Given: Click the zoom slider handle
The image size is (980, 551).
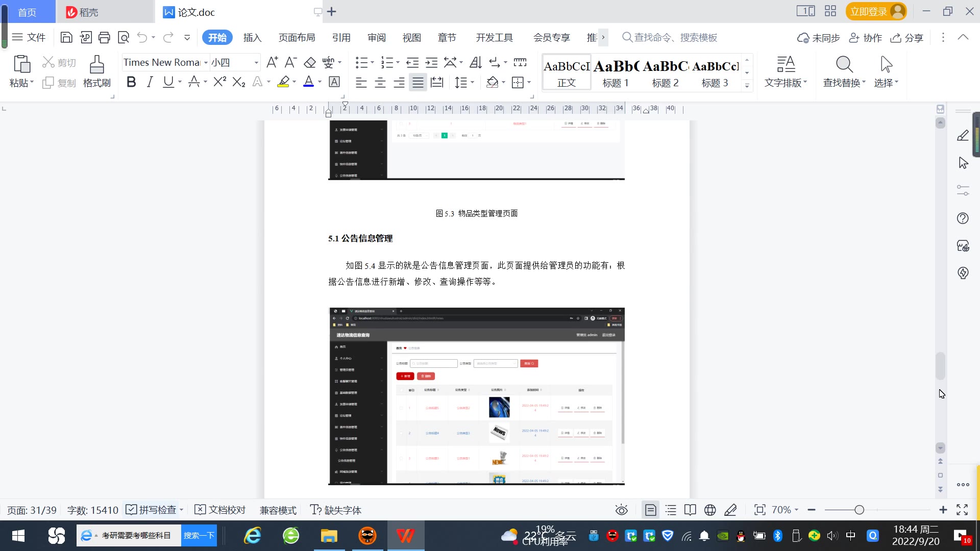Looking at the screenshot, I should coord(859,510).
